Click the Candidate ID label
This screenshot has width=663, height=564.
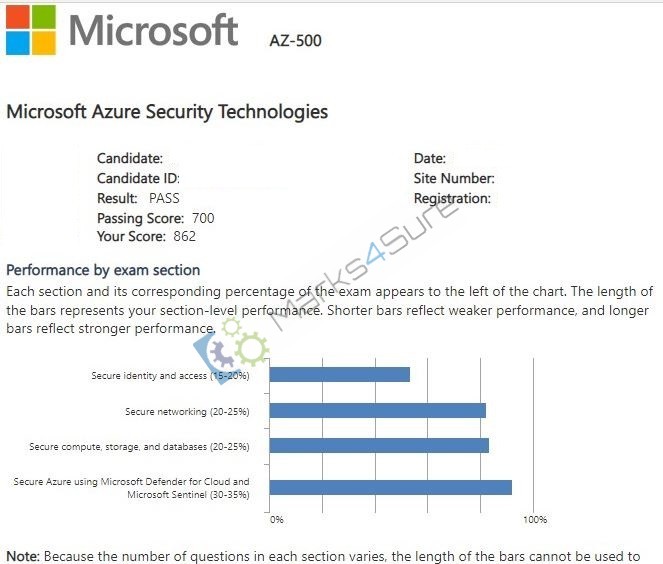[x=138, y=178]
